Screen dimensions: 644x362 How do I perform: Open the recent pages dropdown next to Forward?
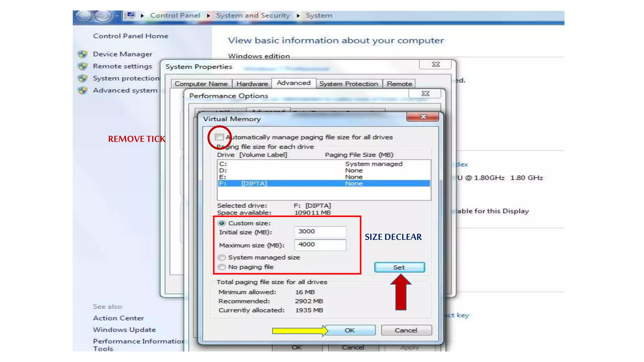tap(117, 16)
